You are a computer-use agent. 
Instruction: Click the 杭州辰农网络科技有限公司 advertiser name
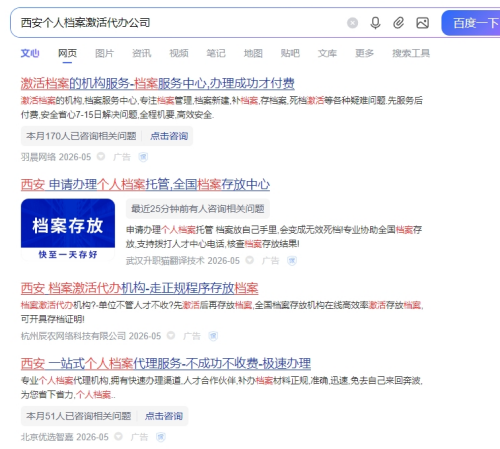click(x=73, y=336)
